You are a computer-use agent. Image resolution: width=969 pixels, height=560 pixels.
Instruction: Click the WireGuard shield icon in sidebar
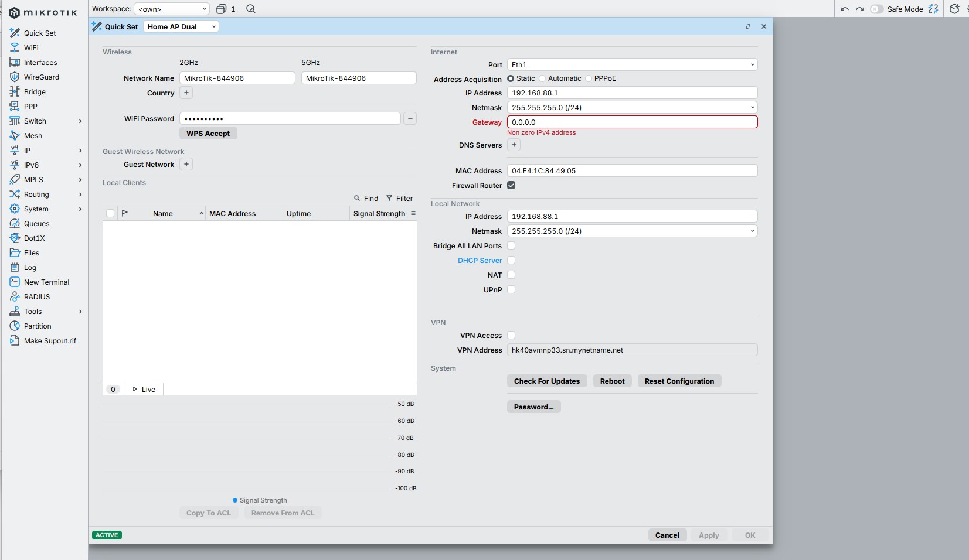pyautogui.click(x=15, y=77)
